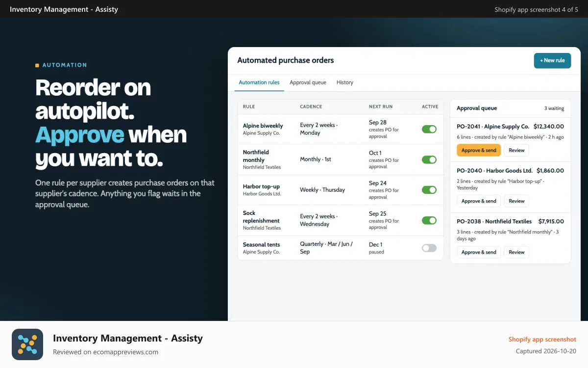Click cadence "Every 2 weeks · Monday"
588x368 pixels.
click(x=318, y=129)
